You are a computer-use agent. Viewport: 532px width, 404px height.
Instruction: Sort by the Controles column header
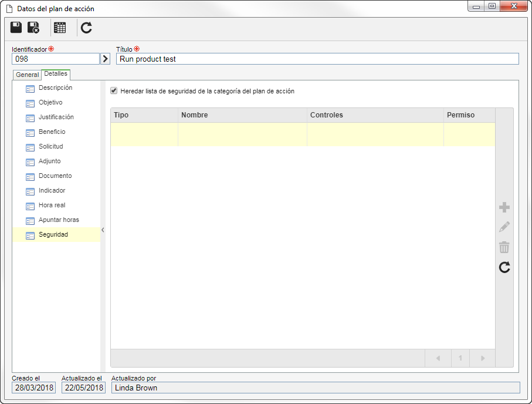(x=375, y=115)
